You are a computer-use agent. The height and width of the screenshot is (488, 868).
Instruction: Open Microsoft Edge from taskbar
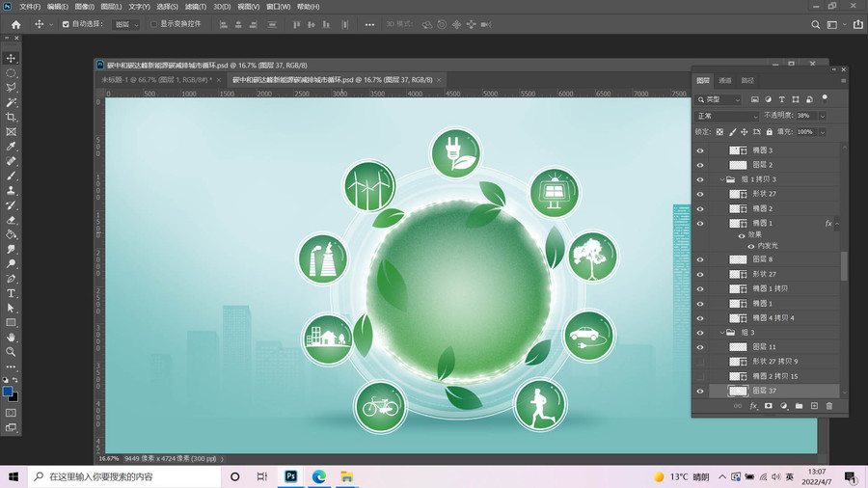point(319,477)
